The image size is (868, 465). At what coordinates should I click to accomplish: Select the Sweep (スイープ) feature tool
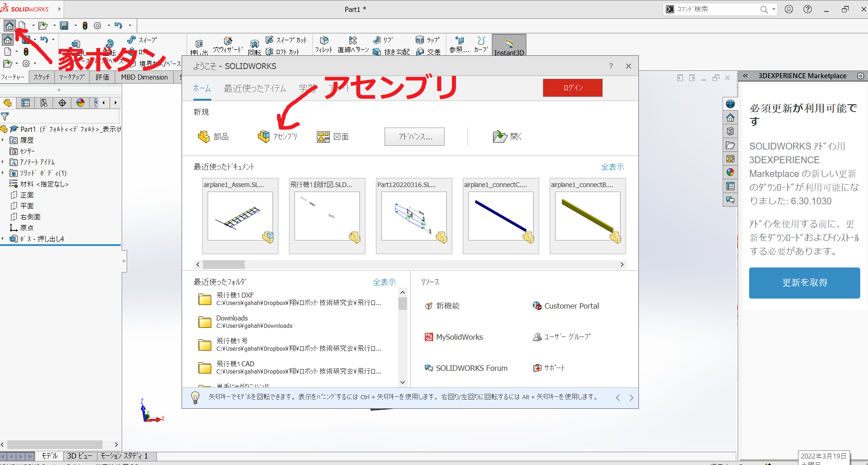point(142,40)
